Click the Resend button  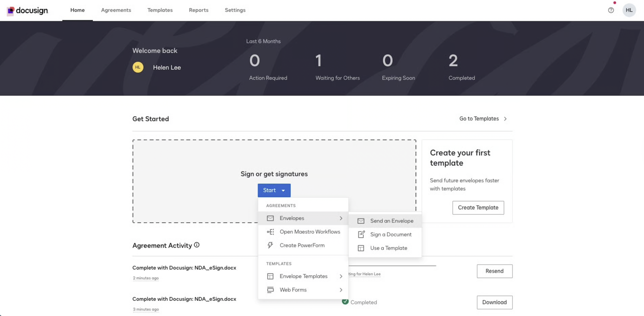click(x=494, y=271)
